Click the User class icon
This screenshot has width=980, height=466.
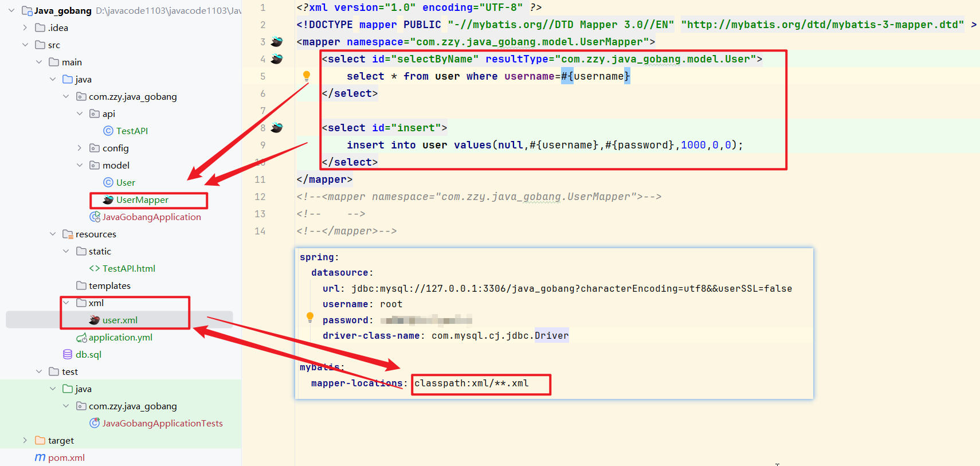(x=108, y=182)
